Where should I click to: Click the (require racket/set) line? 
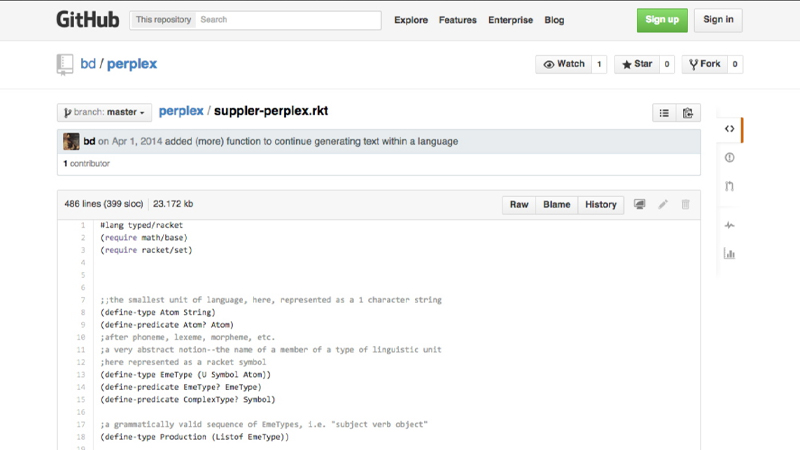[146, 250]
